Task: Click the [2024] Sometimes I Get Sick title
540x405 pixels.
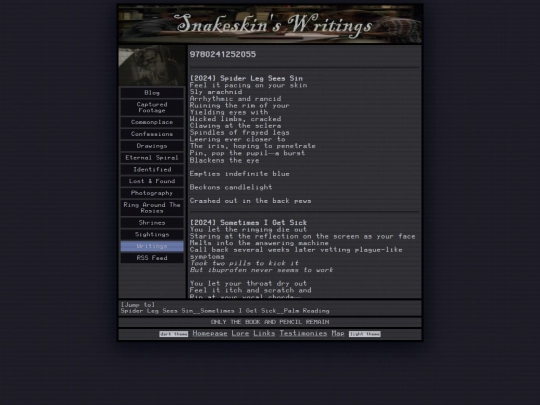Action: click(248, 222)
